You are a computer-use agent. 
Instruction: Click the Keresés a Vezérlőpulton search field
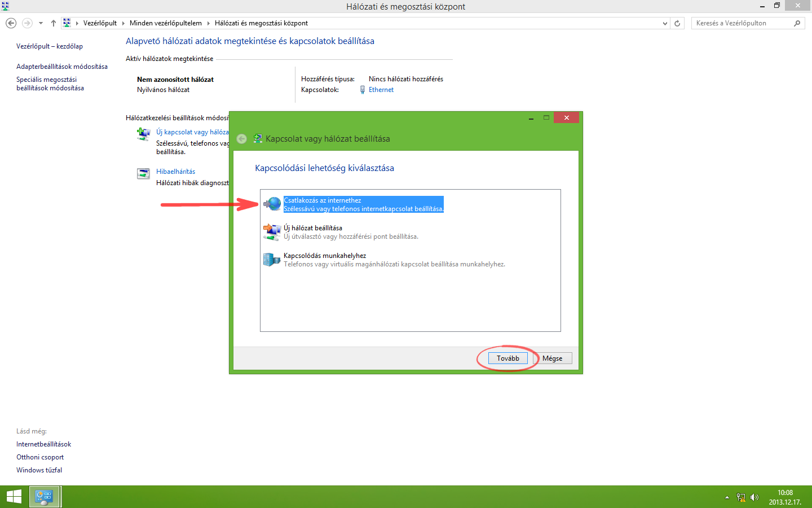(x=744, y=23)
